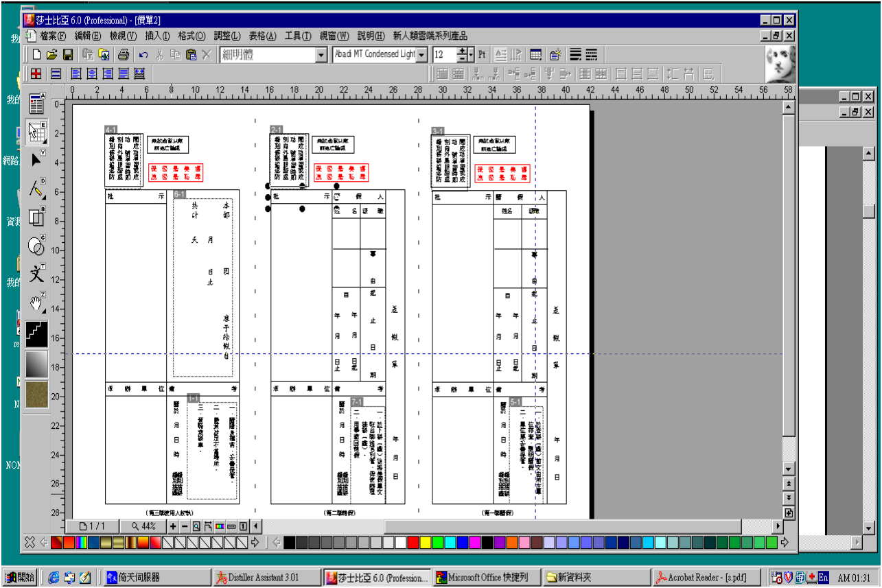The width and height of the screenshot is (882, 588).
Task: Open the 插入(I) menu
Action: [158, 36]
